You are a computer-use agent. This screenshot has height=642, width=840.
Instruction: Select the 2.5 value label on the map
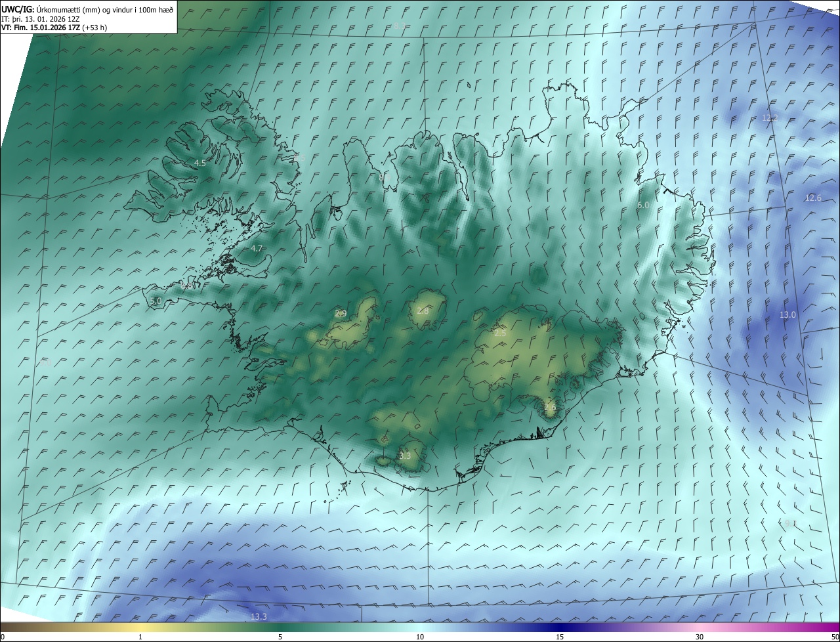[500, 333]
